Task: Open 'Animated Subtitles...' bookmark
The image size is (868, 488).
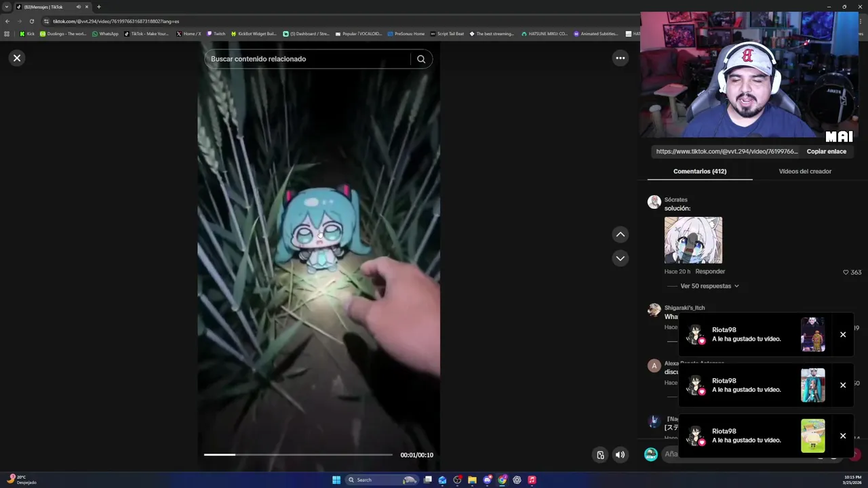Action: pyautogui.click(x=596, y=34)
